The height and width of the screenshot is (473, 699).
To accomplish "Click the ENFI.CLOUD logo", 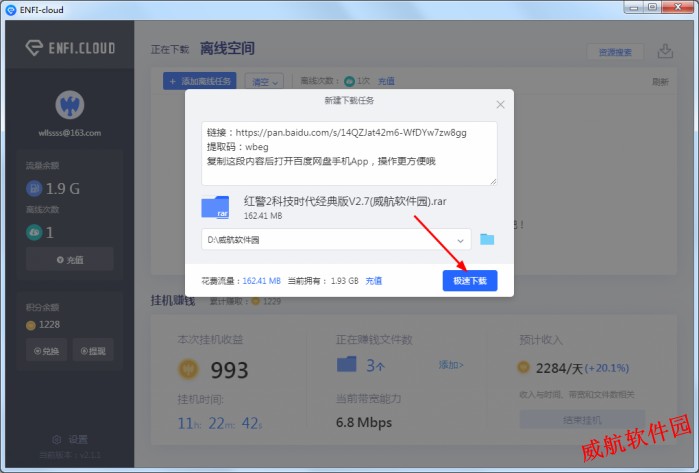I will [x=70, y=47].
